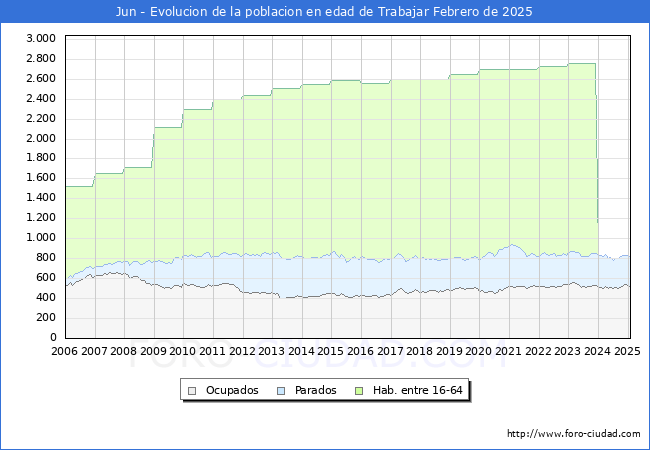650x450 pixels.
Task: Click the 2.200 y-axis label
Action: pos(41,118)
